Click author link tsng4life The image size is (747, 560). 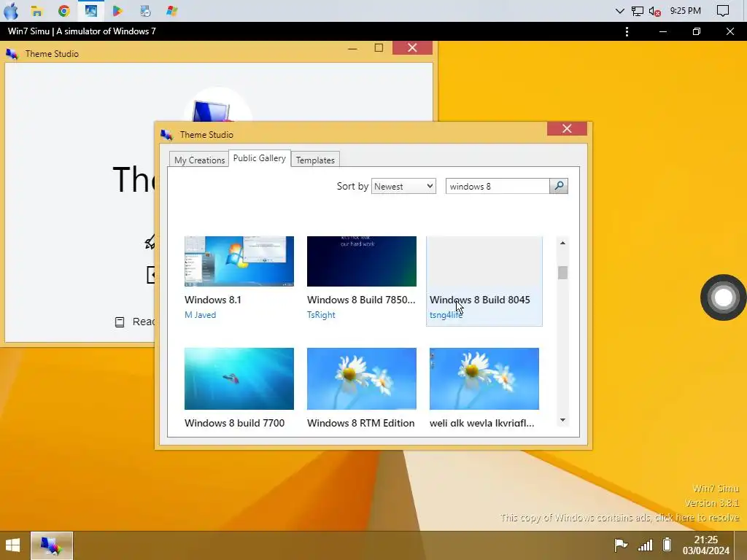tap(446, 315)
